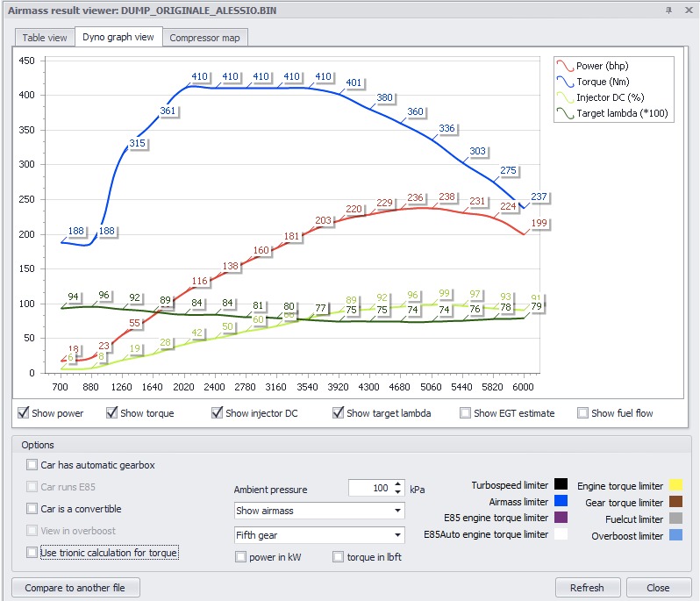
Task: Enable Use trionic calculation for torque
Action: click(x=32, y=553)
